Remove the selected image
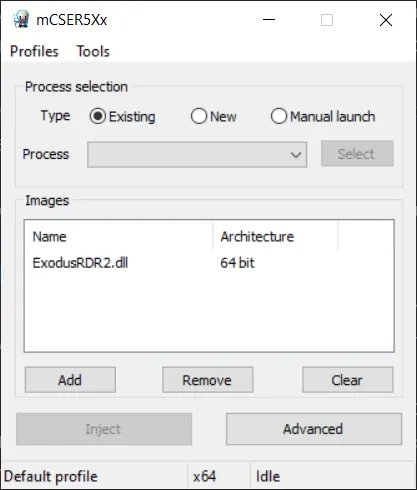This screenshot has width=417, height=490. pos(208,380)
